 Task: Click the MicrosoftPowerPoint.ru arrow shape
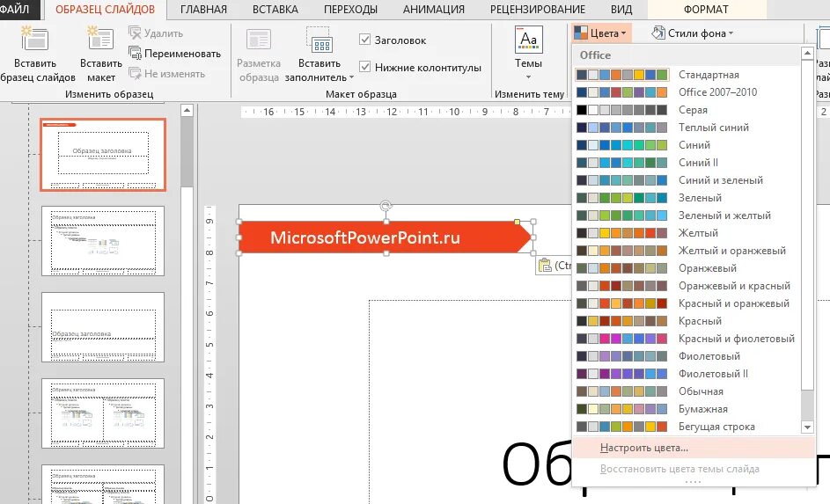pos(386,237)
